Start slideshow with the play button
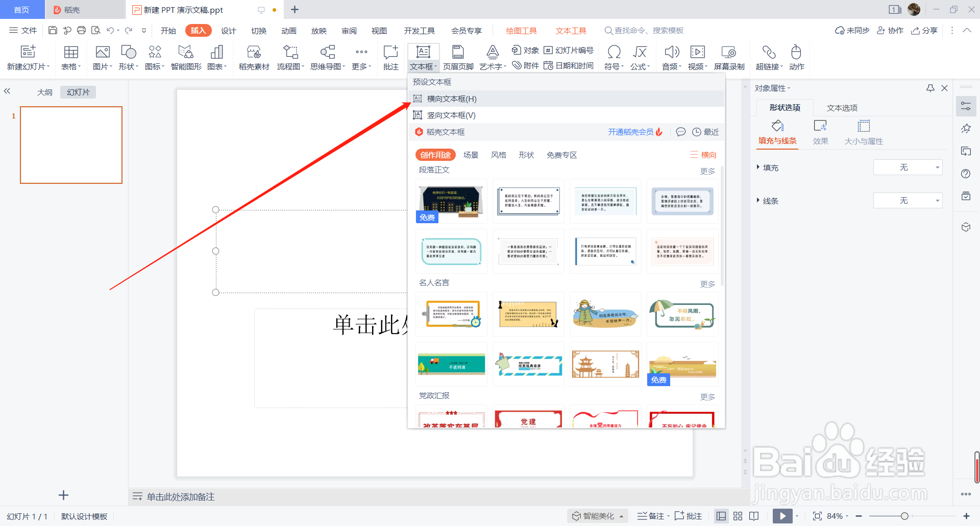This screenshot has width=980, height=526. pyautogui.click(x=782, y=516)
